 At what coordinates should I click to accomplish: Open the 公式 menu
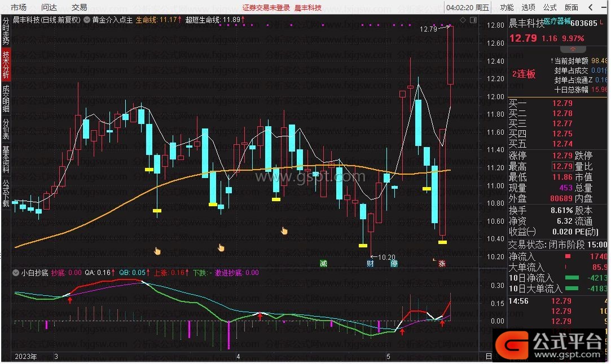coord(550,7)
